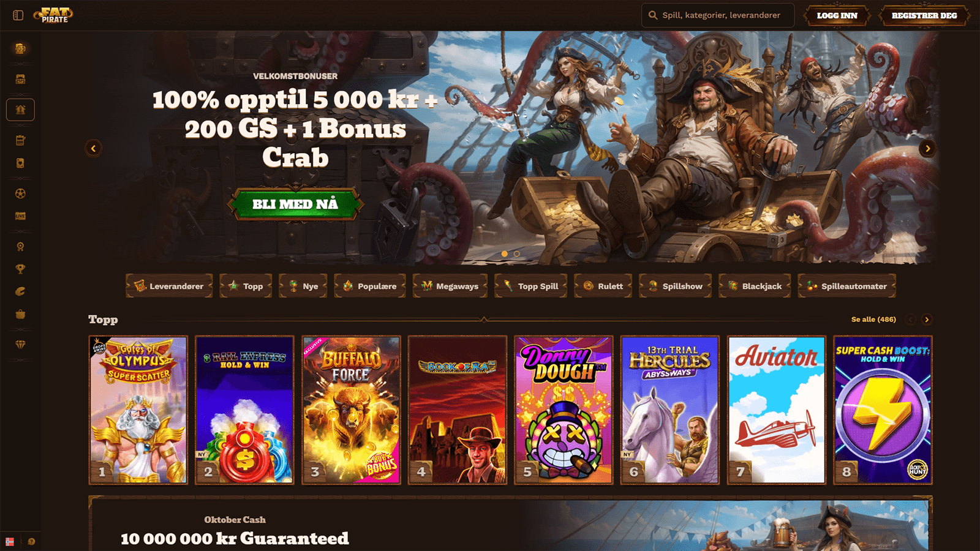Click the BLI MED NÅ button
Viewport: 980px width, 551px height.
click(295, 204)
